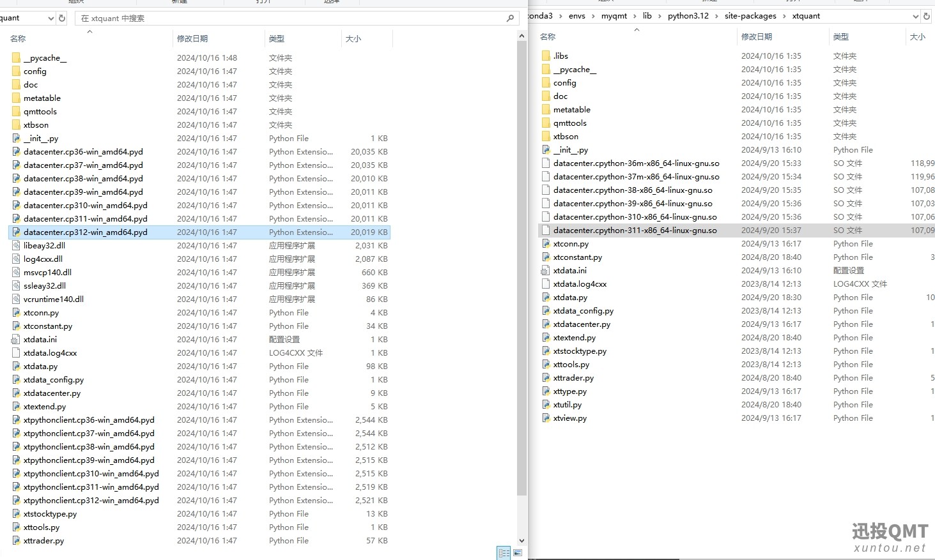Select datacenter.cpython-38-x86_64-linux-gnu.so file name

point(633,190)
